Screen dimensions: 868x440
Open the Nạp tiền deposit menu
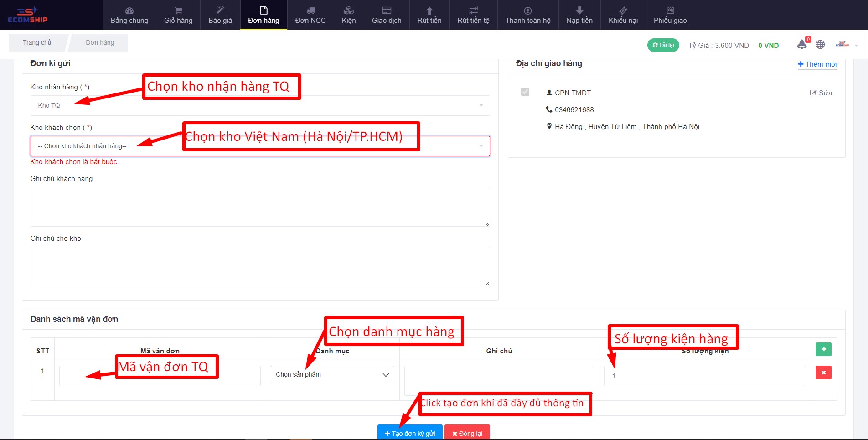tap(579, 15)
